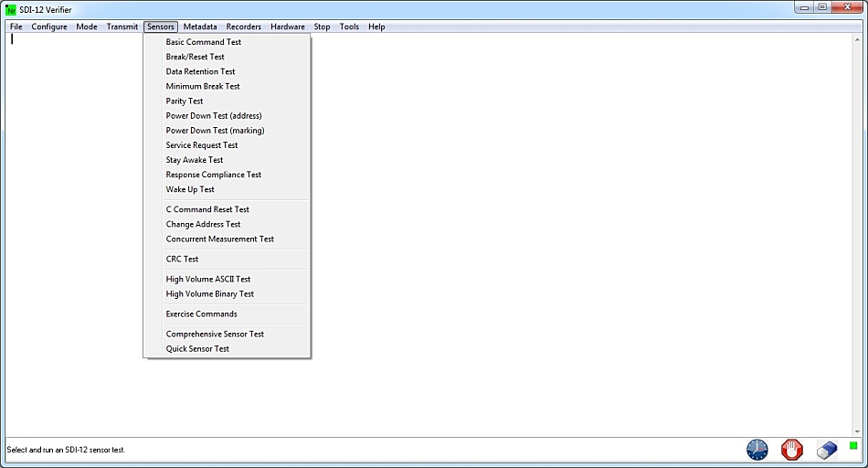Close the open Sensors menu
Viewport: 868px width, 468px height.
(161, 27)
